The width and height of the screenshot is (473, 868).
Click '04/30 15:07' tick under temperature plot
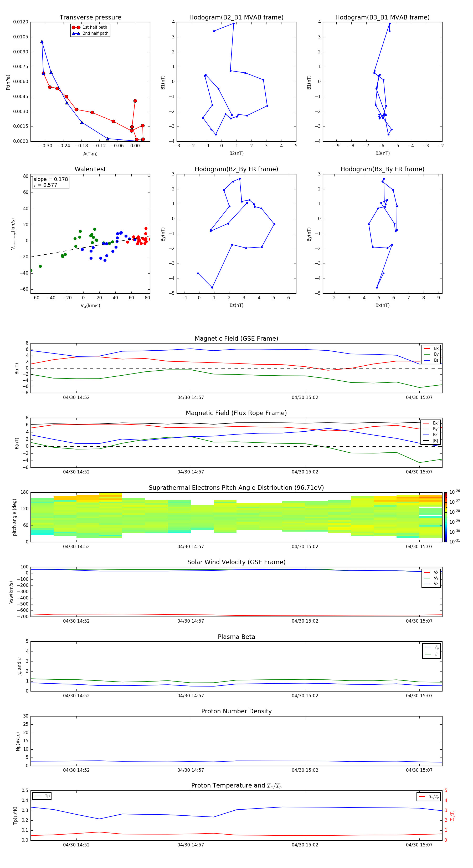coord(419,845)
